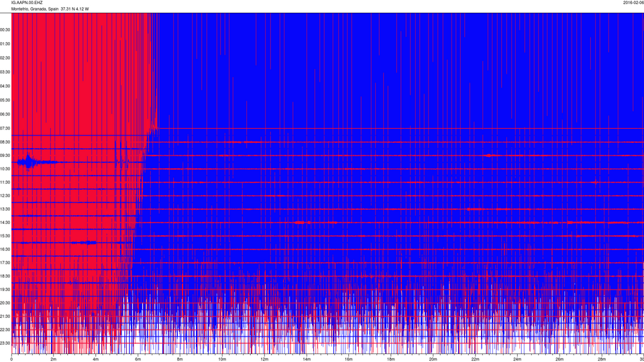Click the 18m tick label
Viewport: 644px width, 362px height.
click(390, 359)
